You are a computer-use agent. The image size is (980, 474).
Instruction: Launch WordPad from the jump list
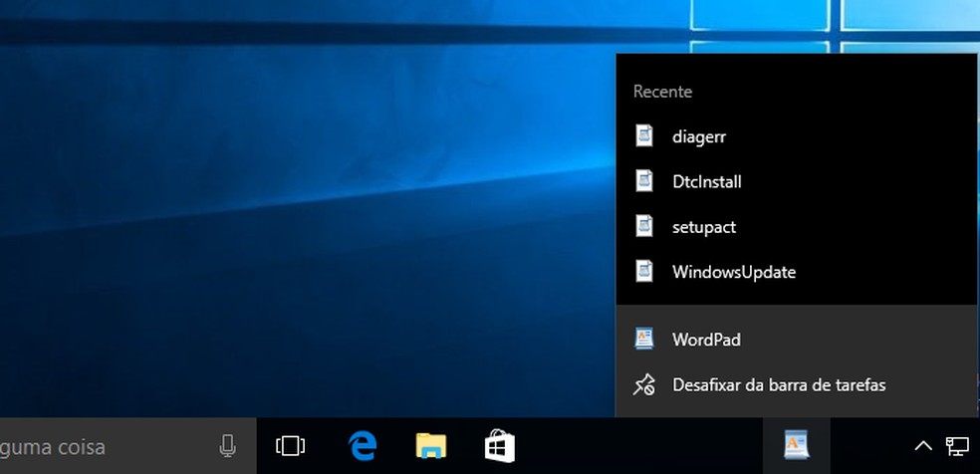[797, 340]
